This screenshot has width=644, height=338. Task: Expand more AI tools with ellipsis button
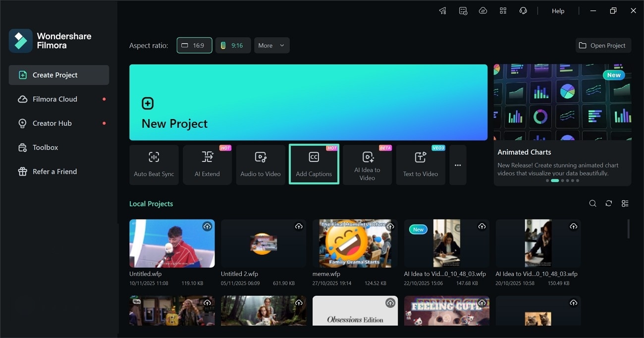click(457, 165)
